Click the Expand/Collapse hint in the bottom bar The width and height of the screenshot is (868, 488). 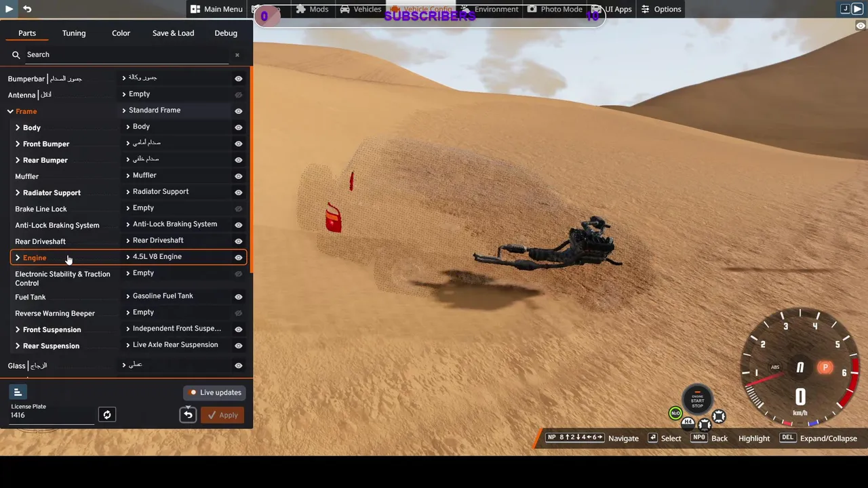[818, 438]
